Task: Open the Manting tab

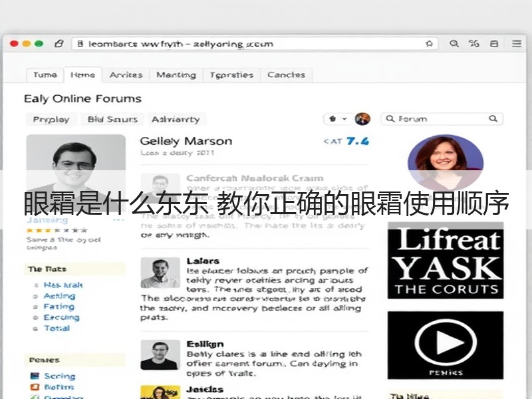Action: 176,75
